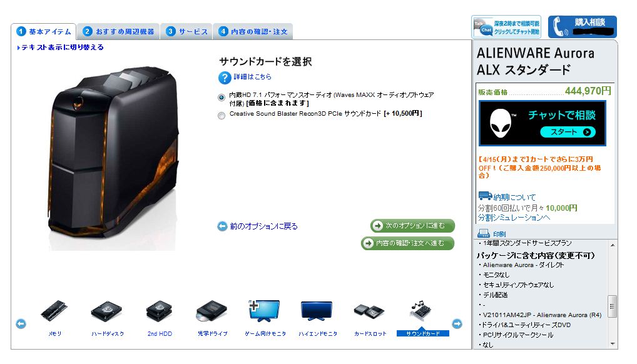
Task: Choose the 2nd HDD component icon
Action: [159, 311]
